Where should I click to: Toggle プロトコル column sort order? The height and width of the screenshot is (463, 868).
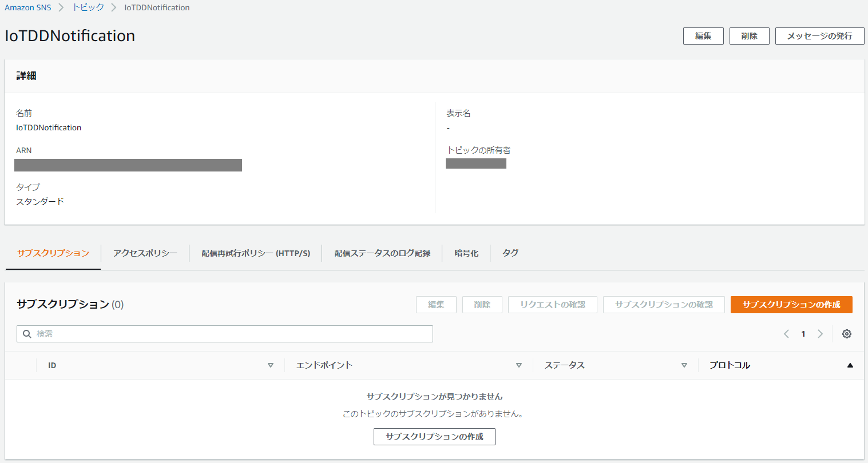[x=850, y=365]
